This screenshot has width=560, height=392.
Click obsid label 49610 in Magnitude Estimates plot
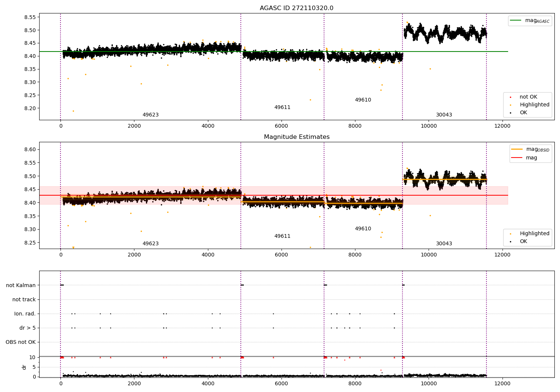point(363,229)
